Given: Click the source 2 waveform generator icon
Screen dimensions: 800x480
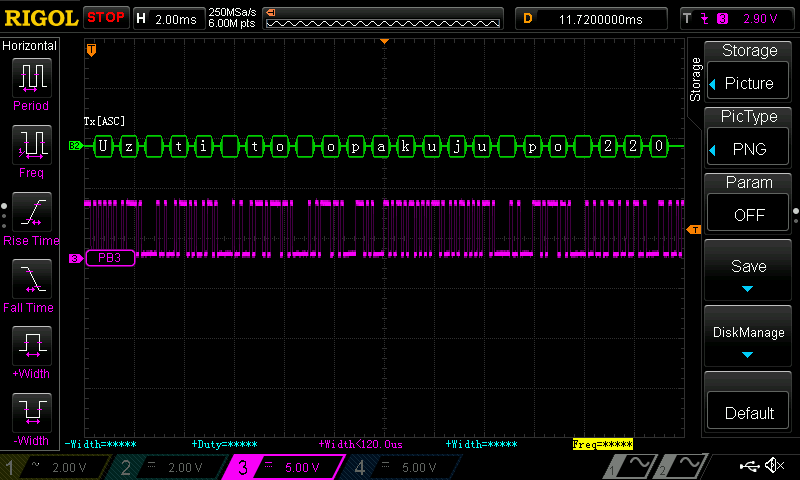Looking at the screenshot, I should pos(681,466).
